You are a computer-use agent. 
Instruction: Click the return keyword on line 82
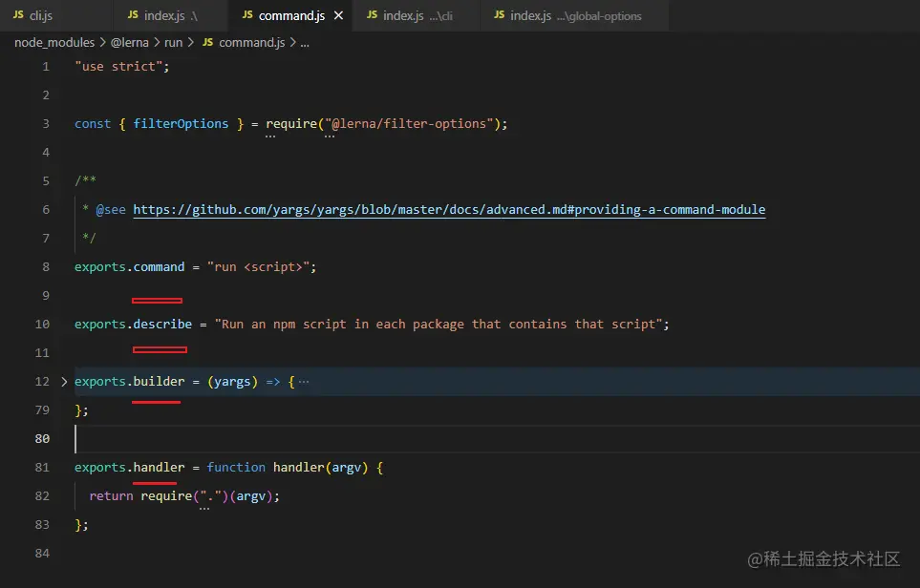coord(111,496)
